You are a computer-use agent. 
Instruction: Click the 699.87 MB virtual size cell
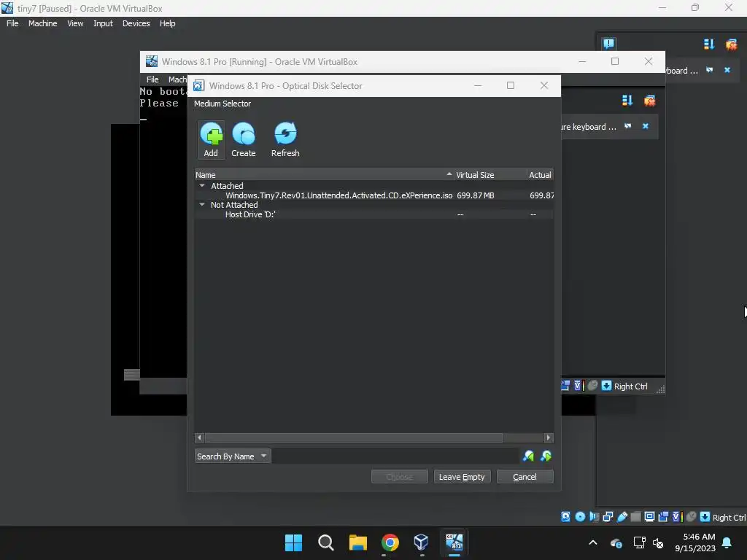(476, 195)
